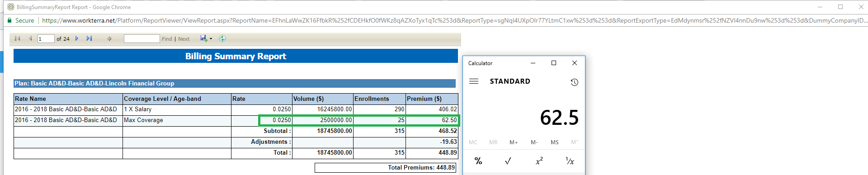Open Calculator history

coord(574,82)
